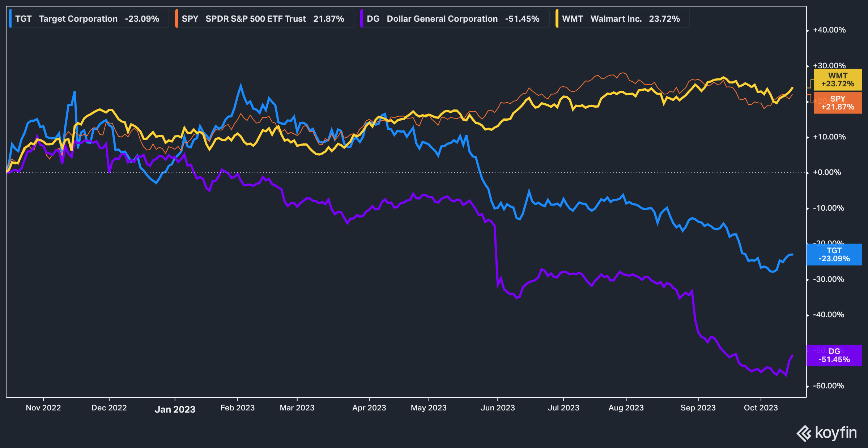Click the SPY SPDR S&P 500 ETF legend entry
This screenshot has width=868, height=448.
pos(264,19)
